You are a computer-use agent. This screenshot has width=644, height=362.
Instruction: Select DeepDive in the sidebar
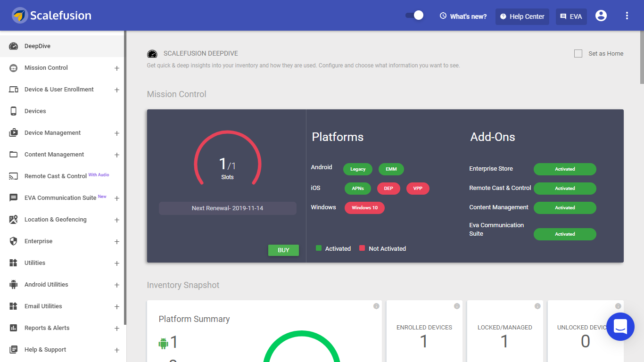(37, 46)
